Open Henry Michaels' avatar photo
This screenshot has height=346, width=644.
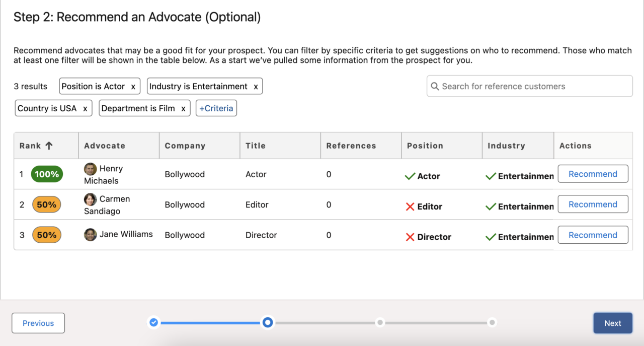pyautogui.click(x=91, y=169)
